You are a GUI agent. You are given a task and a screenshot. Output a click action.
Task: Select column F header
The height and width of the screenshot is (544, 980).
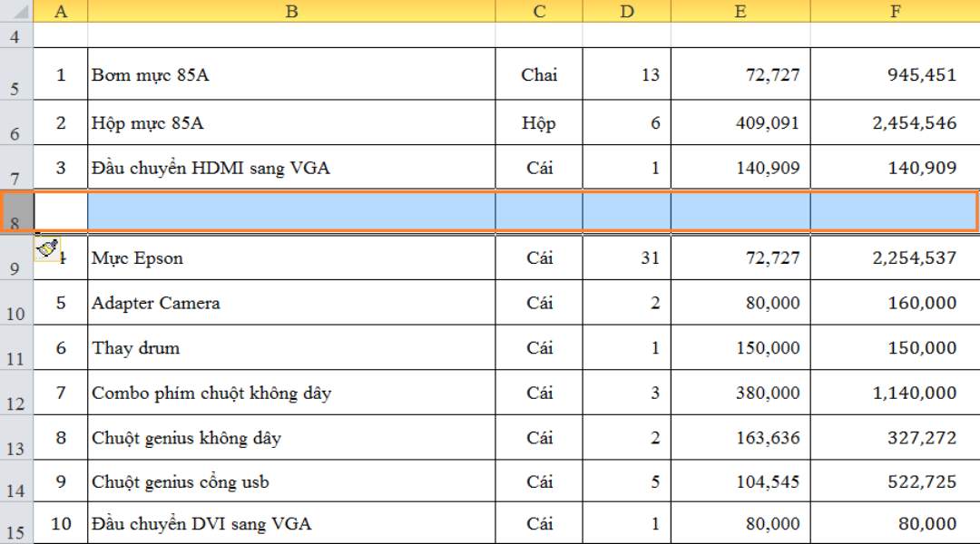[895, 11]
